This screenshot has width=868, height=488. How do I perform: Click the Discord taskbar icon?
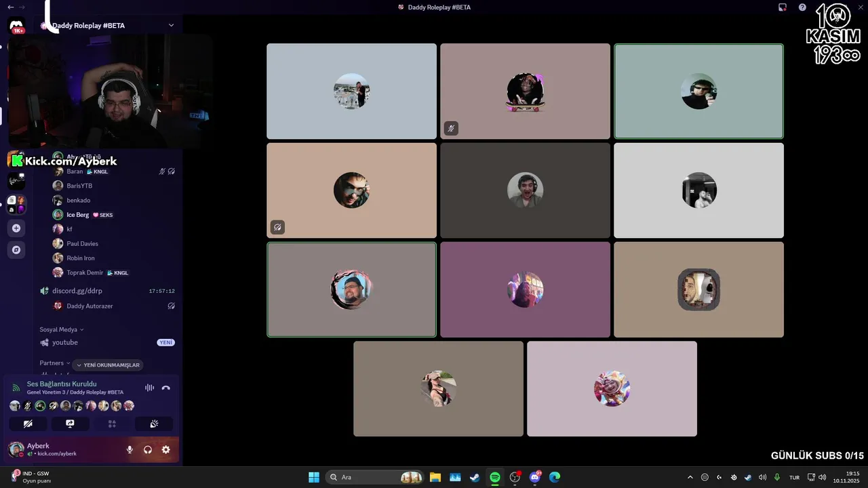point(534,477)
